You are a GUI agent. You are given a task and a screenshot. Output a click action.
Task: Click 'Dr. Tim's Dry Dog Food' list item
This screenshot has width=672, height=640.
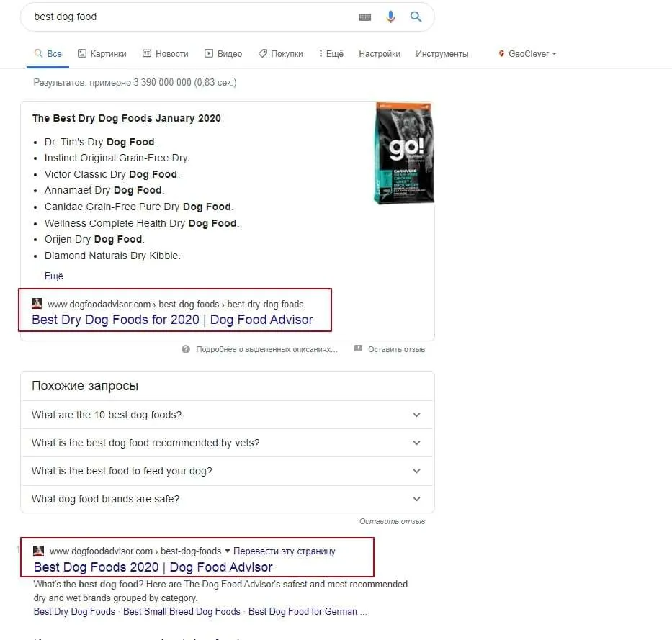point(101,142)
